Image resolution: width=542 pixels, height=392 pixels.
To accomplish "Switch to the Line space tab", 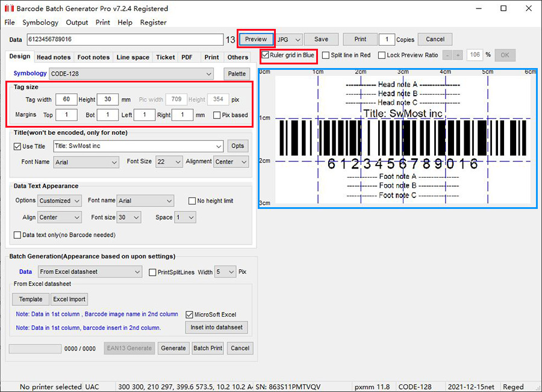I will tap(132, 57).
